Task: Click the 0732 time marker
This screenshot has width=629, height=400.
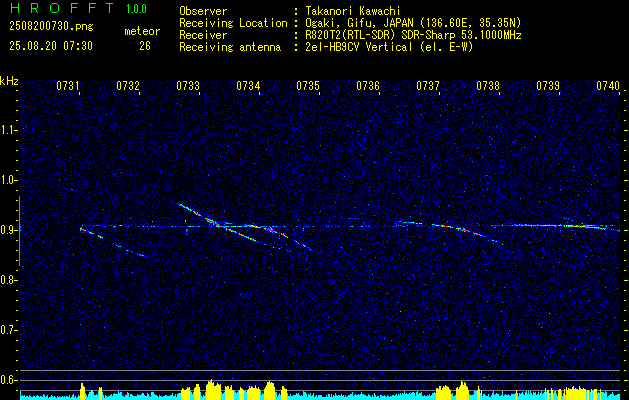Action: [x=128, y=86]
